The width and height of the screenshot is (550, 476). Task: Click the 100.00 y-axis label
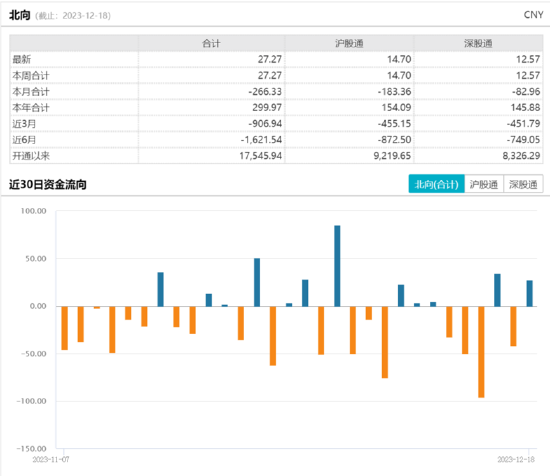[x=33, y=211]
